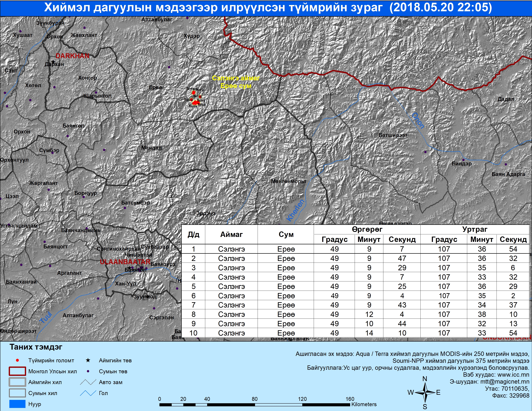
Task: Click the DARKHAN red label
Action: point(72,56)
